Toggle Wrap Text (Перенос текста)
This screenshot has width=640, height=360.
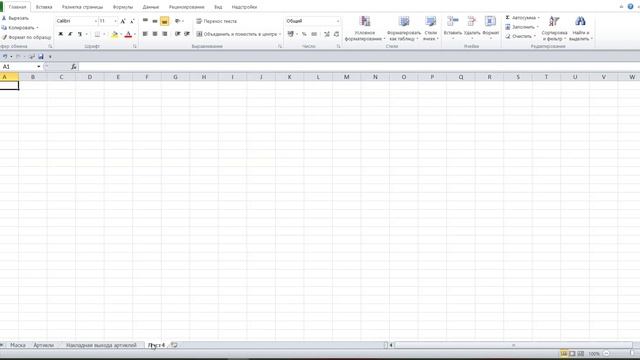coord(216,21)
